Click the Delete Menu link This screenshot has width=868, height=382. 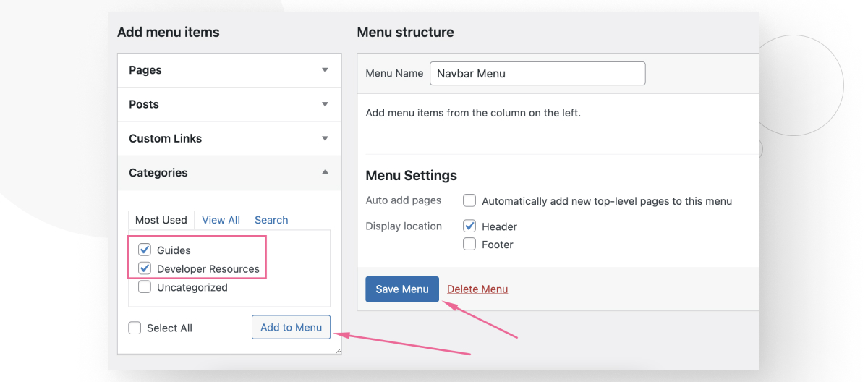(x=477, y=289)
